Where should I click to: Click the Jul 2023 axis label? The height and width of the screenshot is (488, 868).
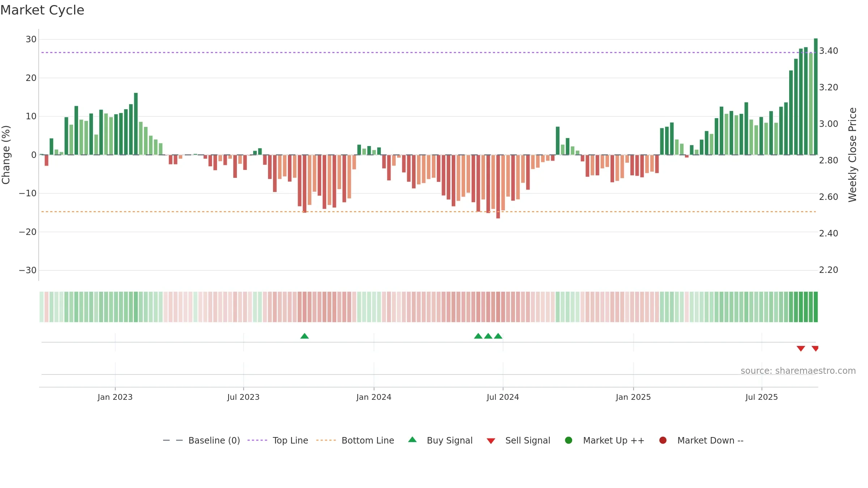pos(243,397)
